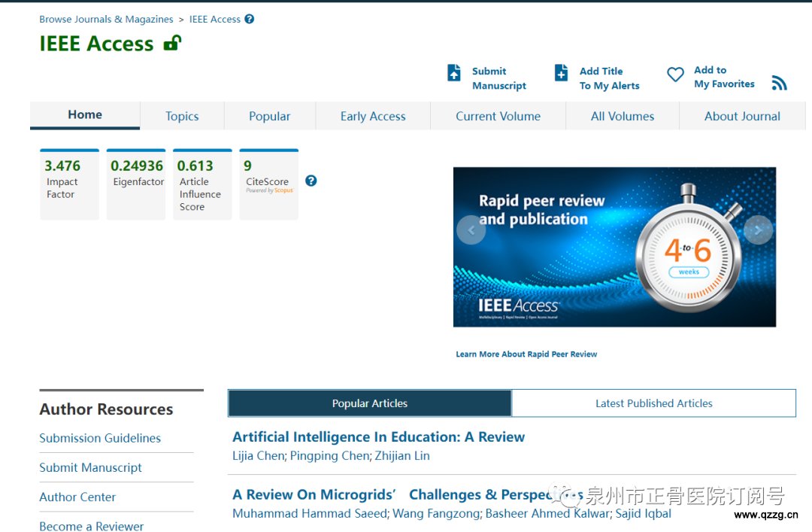Open the RSS feed icon
This screenshot has height=532, width=812.
coord(780,83)
